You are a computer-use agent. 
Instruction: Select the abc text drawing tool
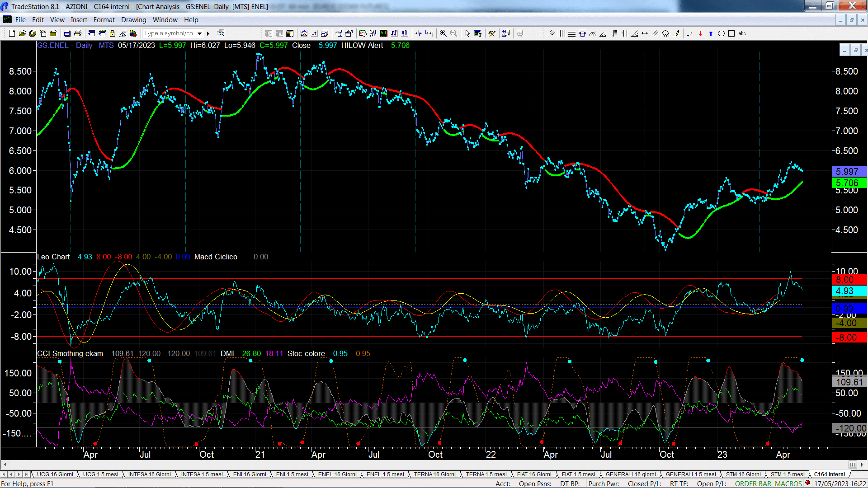pos(742,33)
